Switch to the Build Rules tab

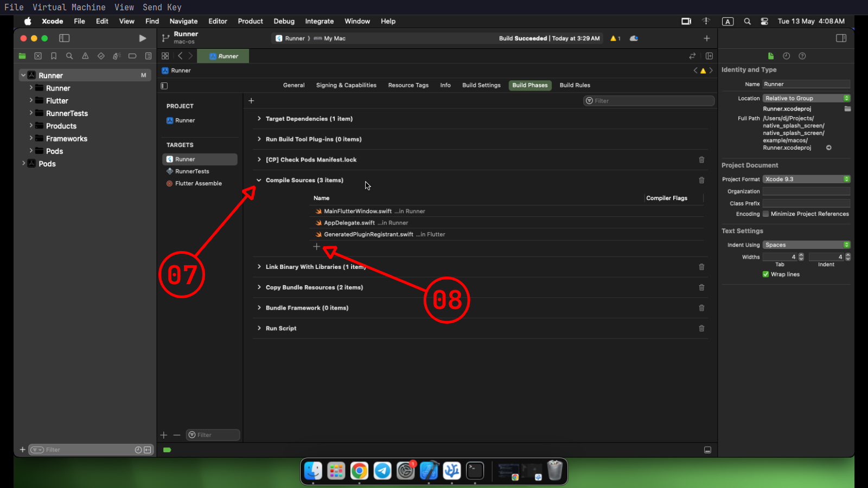click(575, 85)
